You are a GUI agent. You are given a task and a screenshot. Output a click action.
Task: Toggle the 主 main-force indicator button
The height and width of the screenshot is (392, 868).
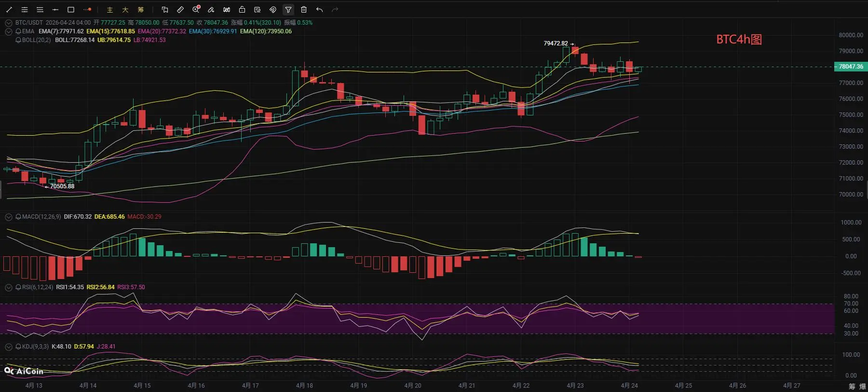pos(110,10)
